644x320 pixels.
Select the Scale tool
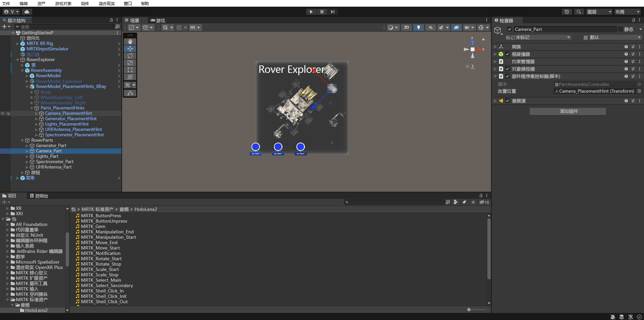click(x=130, y=63)
